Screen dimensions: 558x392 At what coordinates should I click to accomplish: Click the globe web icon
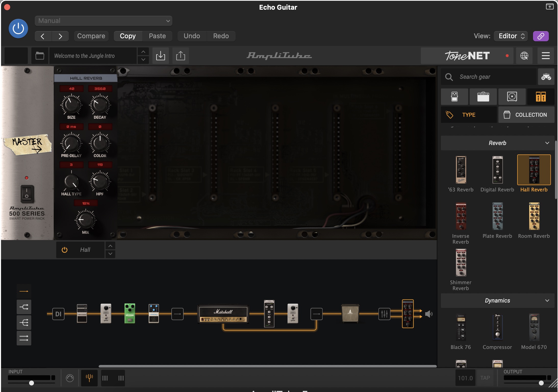coord(524,56)
